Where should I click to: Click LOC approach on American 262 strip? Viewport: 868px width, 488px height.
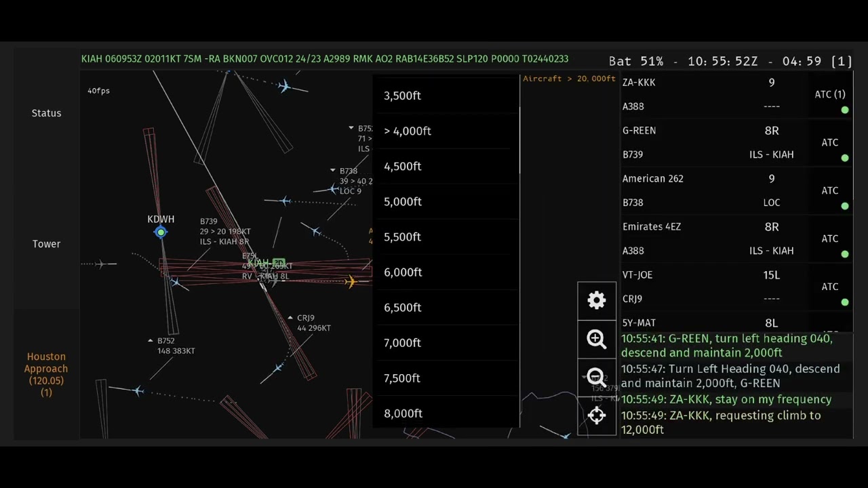[772, 203]
